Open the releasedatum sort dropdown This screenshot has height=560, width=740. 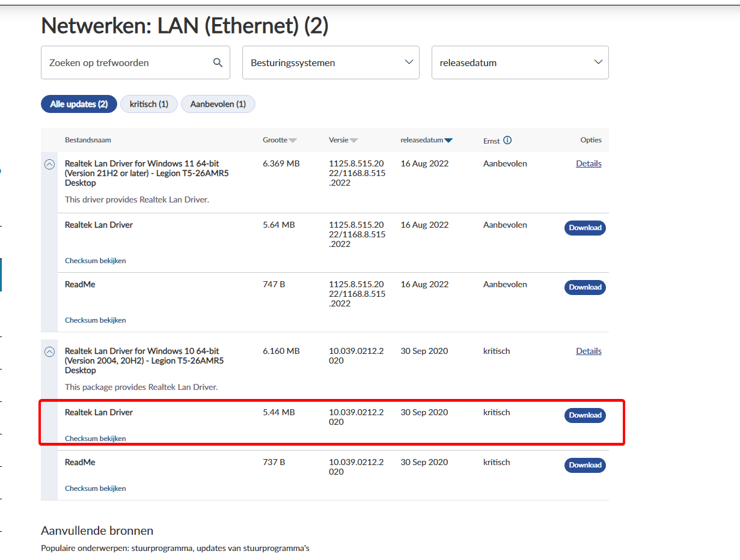point(520,62)
